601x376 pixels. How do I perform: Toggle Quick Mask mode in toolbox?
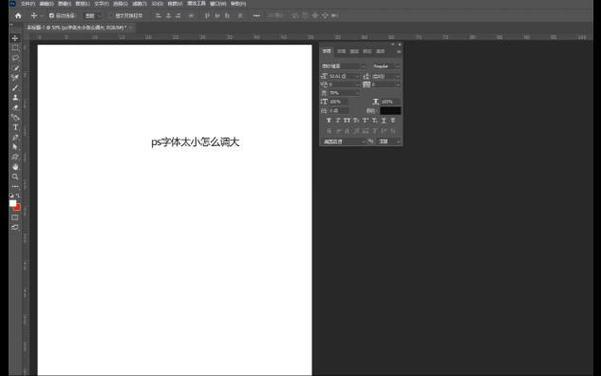click(15, 217)
